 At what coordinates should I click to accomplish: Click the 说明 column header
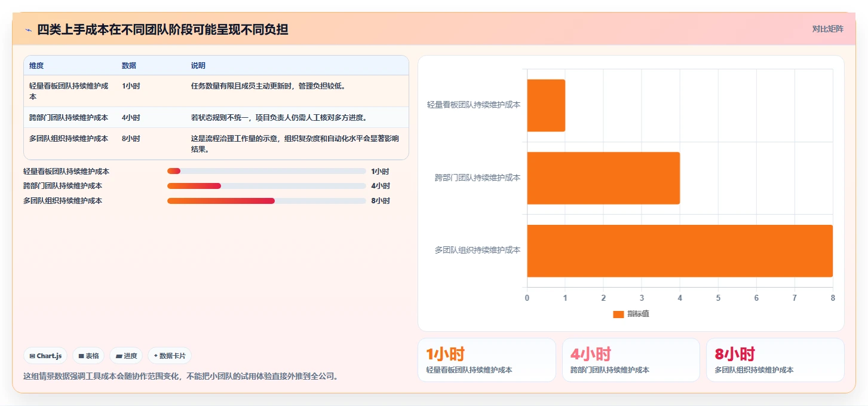click(198, 65)
